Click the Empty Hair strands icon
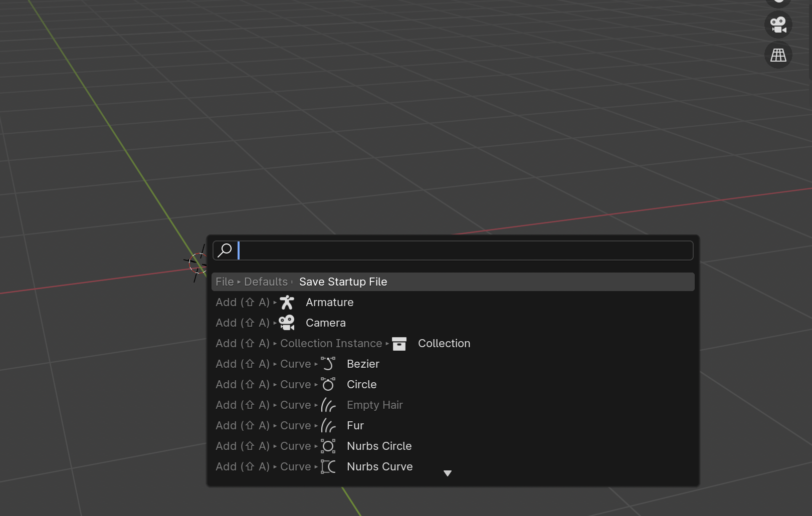Viewport: 812px width, 516px height. click(x=328, y=405)
